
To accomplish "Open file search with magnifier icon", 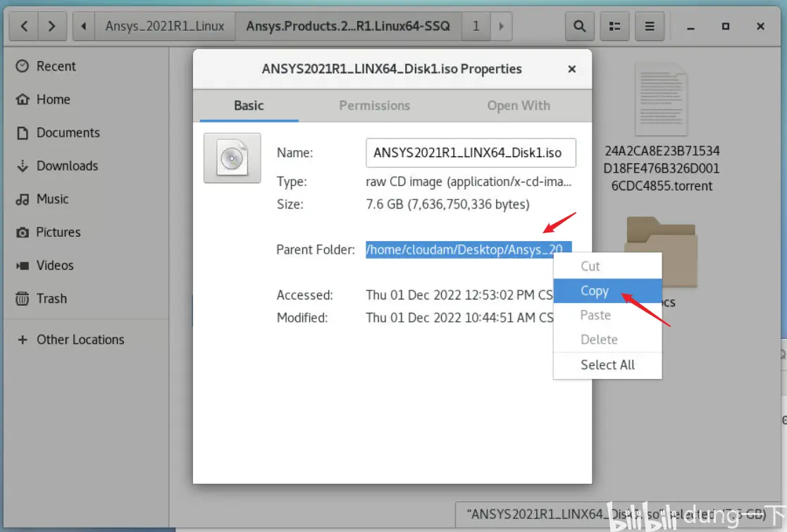I will tap(579, 26).
